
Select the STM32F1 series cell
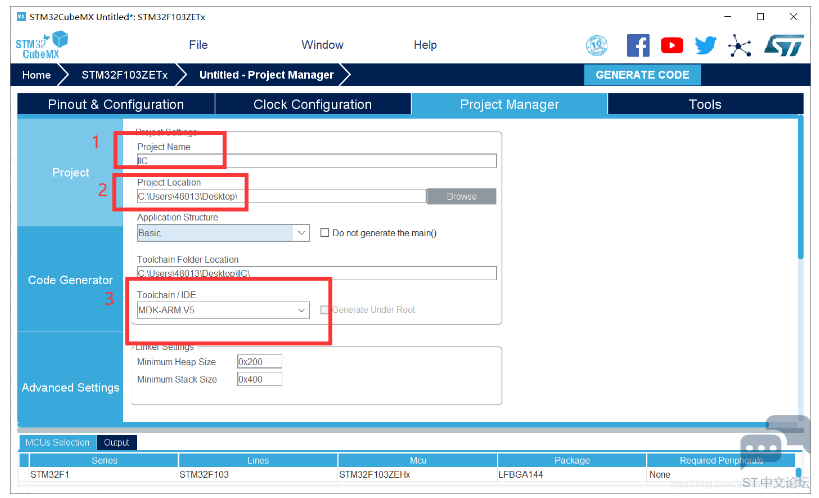coord(104,474)
